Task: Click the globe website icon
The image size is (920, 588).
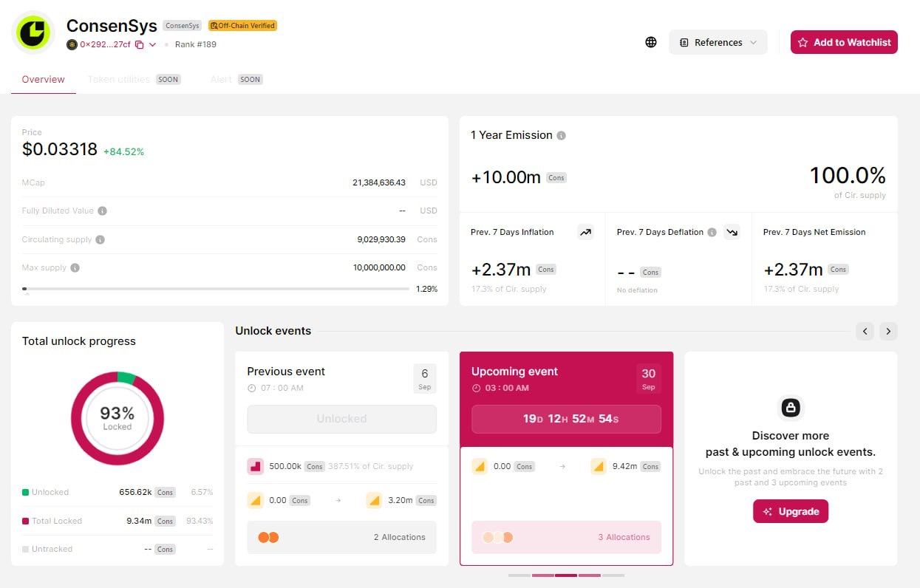Action: tap(650, 42)
